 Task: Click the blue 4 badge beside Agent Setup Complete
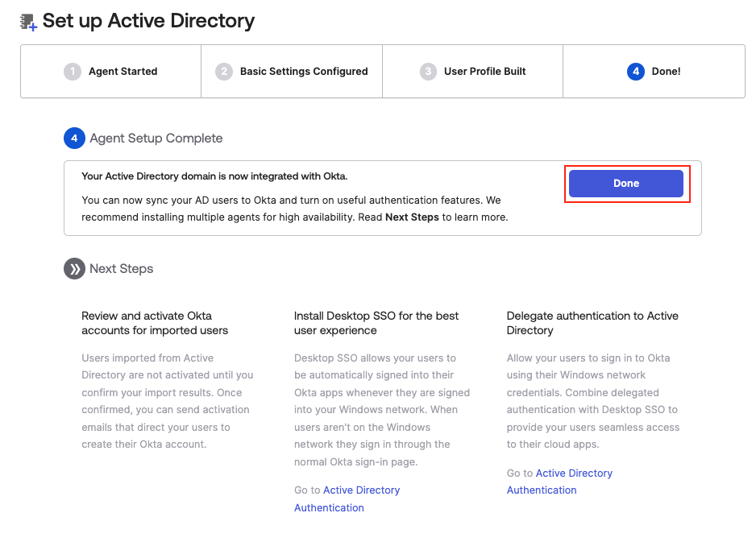74,139
